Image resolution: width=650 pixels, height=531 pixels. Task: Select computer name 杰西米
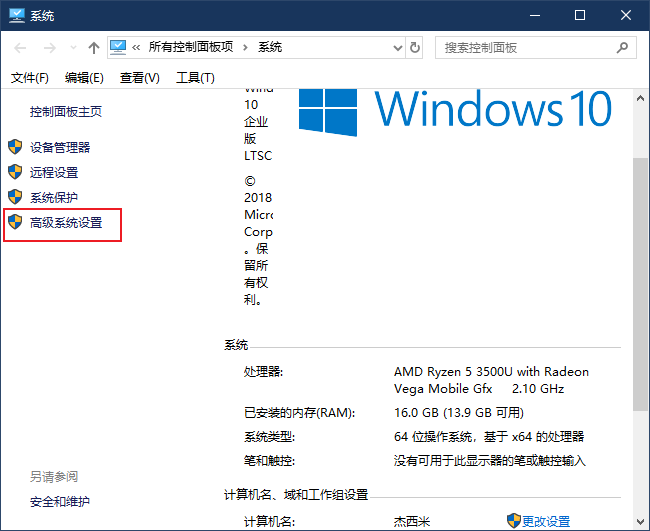pos(412,521)
